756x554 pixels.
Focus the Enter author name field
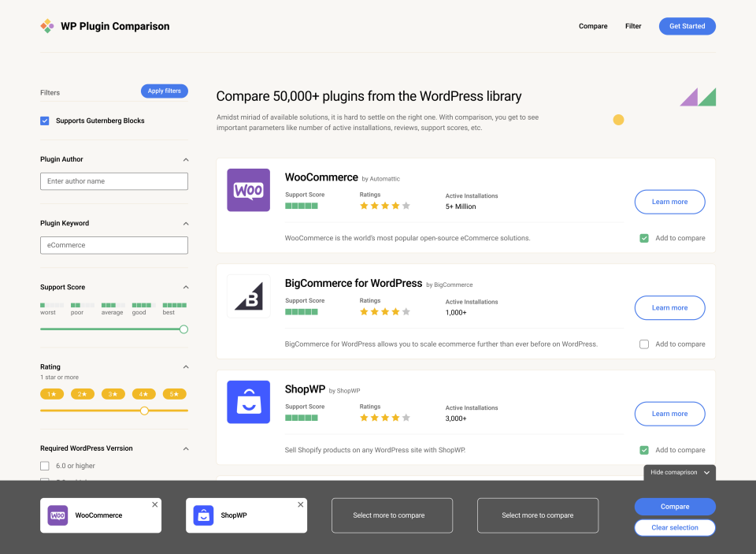(114, 181)
